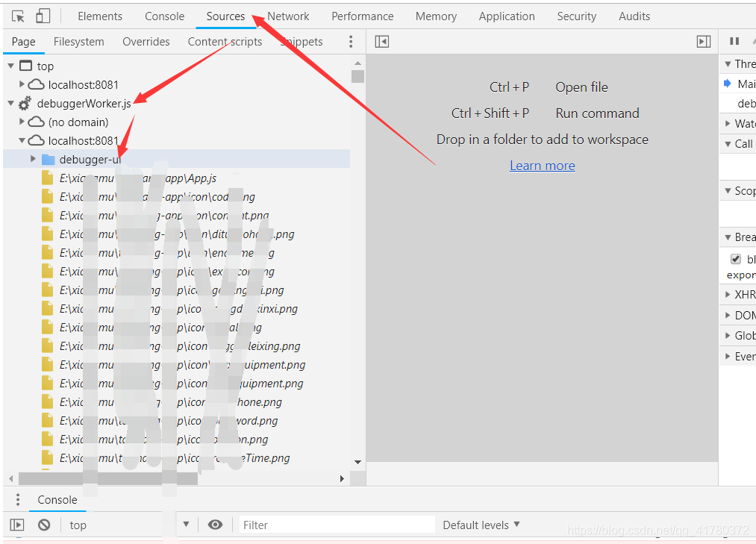Open the Security tab
Image resolution: width=756 pixels, height=544 pixels.
tap(577, 16)
